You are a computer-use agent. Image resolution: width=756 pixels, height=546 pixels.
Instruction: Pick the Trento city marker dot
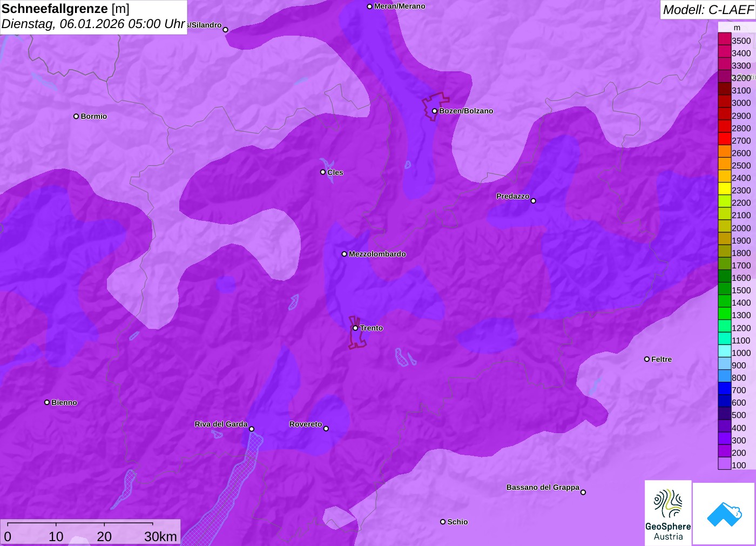355,328
